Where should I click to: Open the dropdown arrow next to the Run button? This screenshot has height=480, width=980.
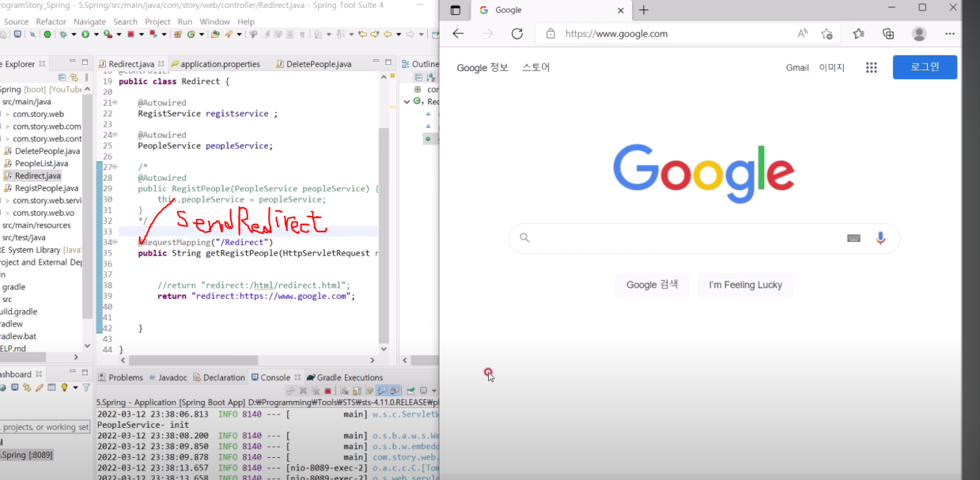(x=96, y=34)
